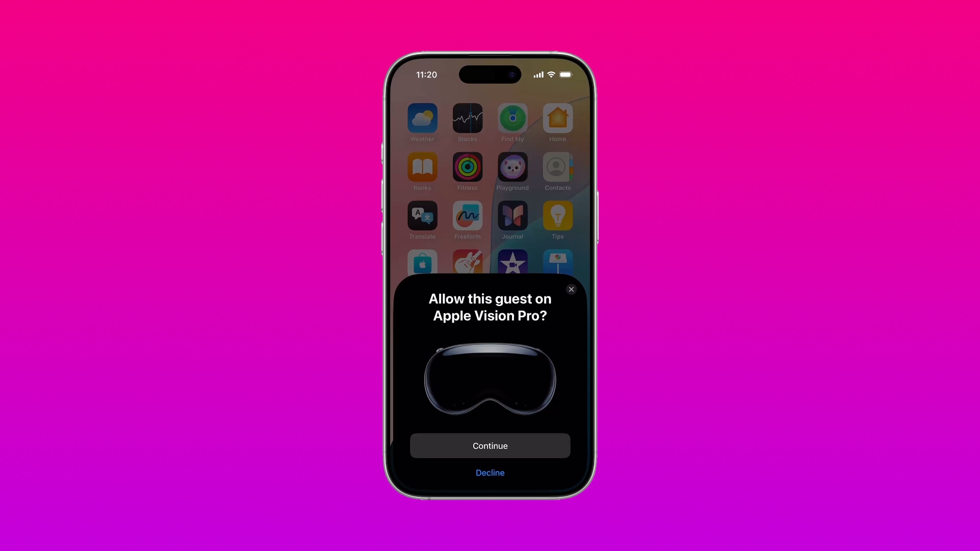Check the current time display

(426, 74)
